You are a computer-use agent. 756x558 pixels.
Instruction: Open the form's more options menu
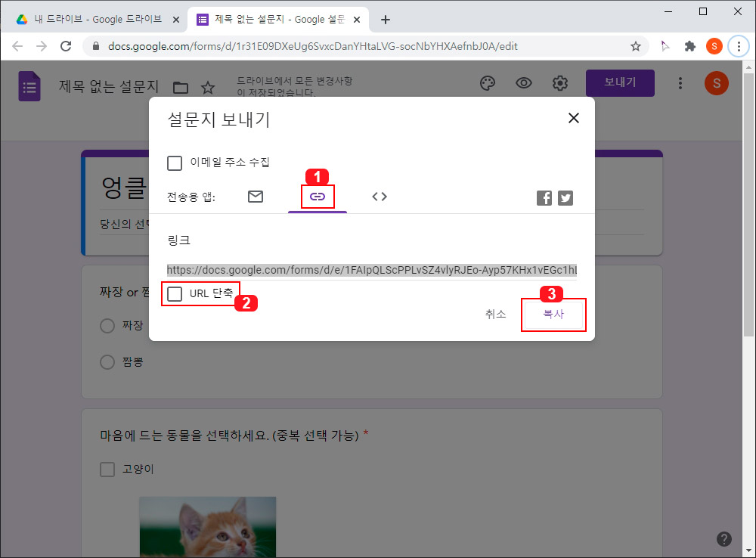coord(680,83)
